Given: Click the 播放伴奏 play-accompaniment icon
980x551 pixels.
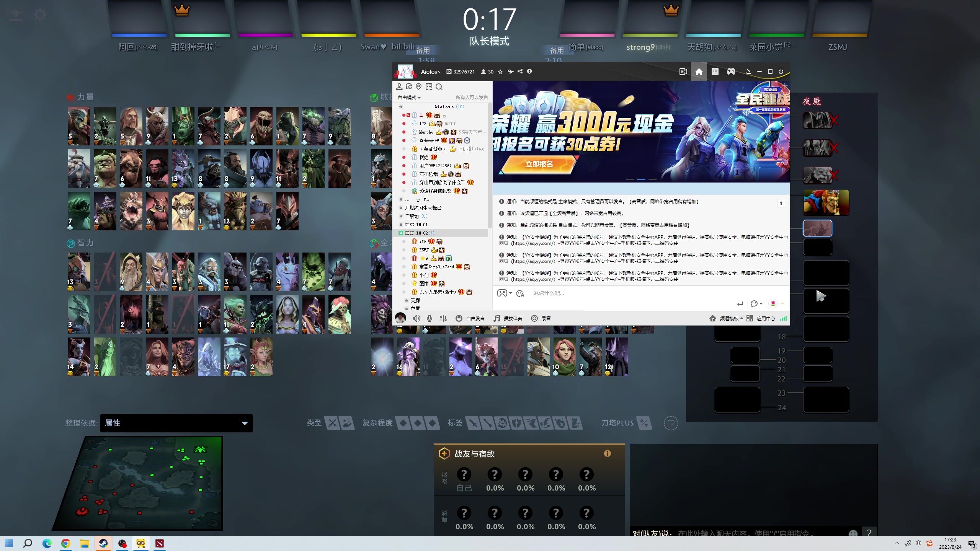Looking at the screenshot, I should [x=497, y=318].
